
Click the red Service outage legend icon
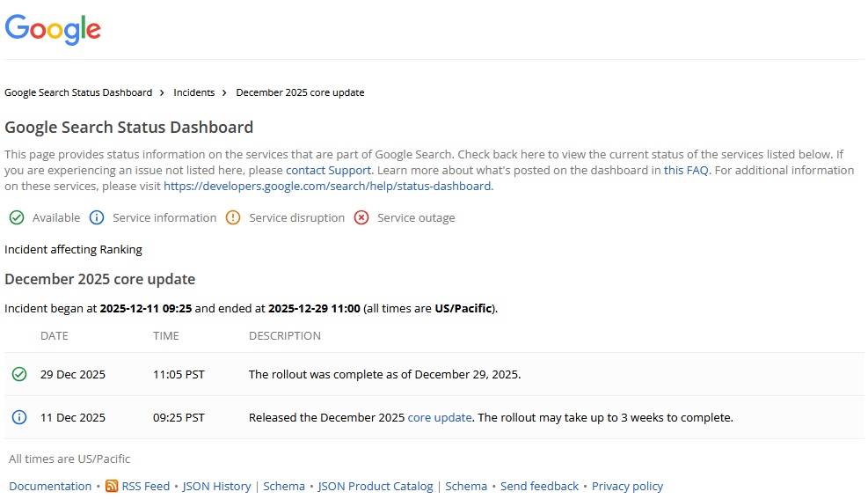pos(361,217)
